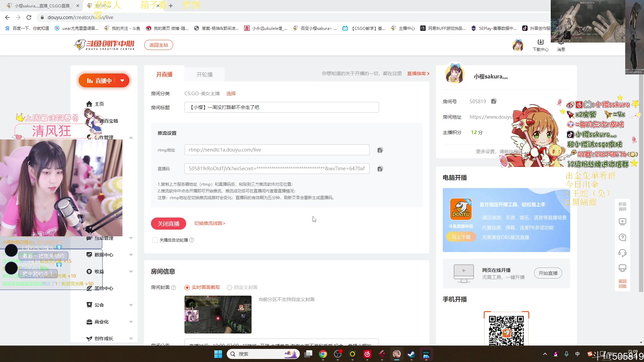Click the Douyu Creation Center logo
The image size is (644, 362).
pyautogui.click(x=104, y=45)
